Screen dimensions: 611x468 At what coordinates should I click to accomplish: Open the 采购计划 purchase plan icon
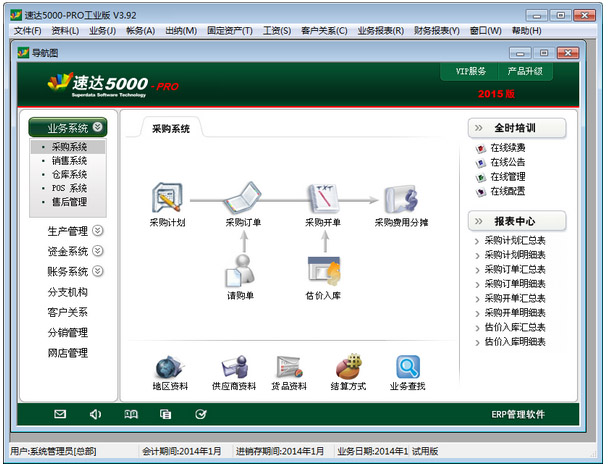click(167, 198)
